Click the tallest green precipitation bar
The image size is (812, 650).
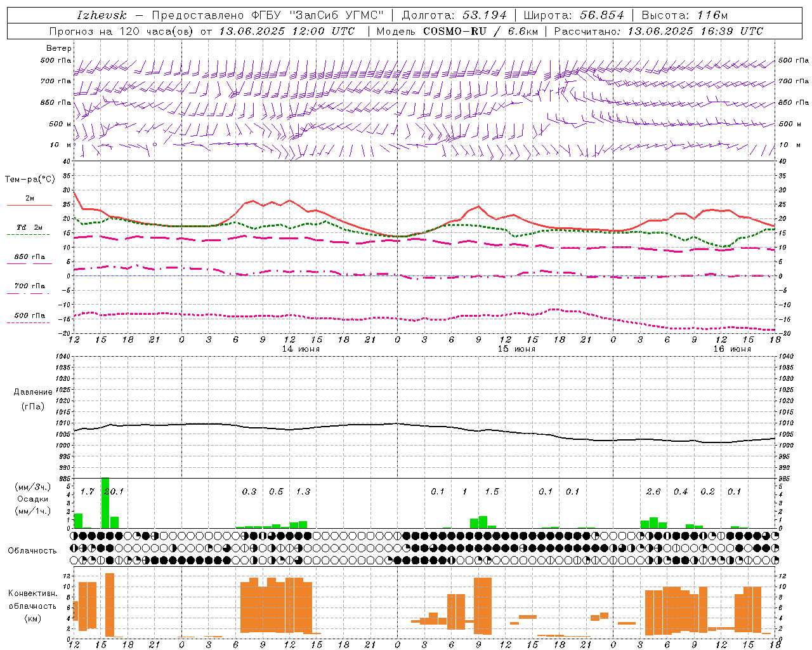pos(105,503)
